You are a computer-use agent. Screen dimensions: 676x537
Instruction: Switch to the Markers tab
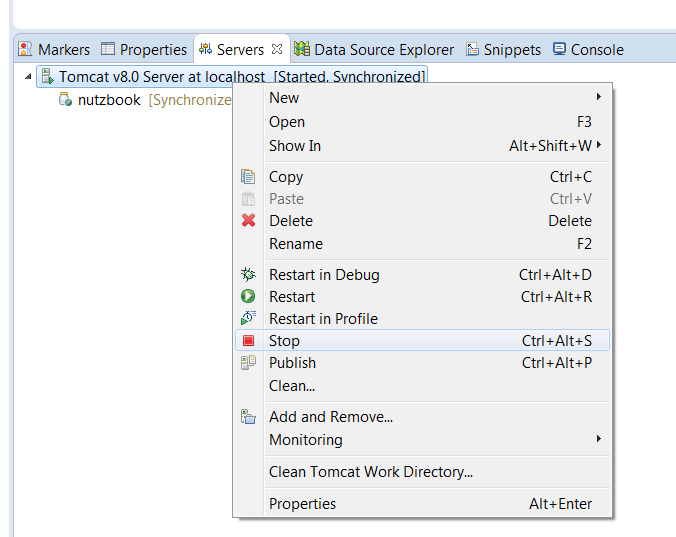[55, 49]
